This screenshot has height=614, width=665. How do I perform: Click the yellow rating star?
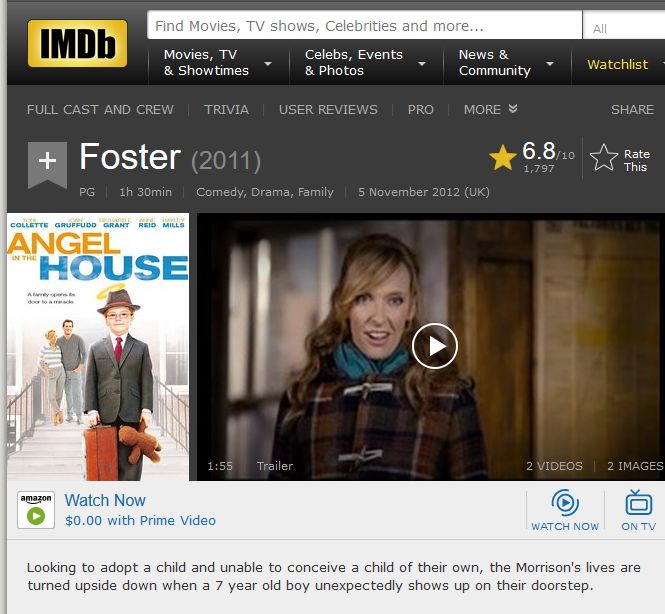503,157
